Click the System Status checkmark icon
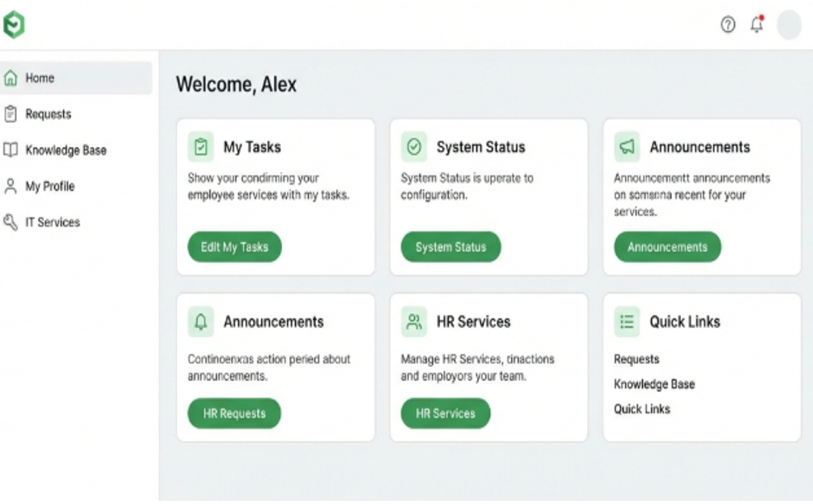 (x=414, y=147)
